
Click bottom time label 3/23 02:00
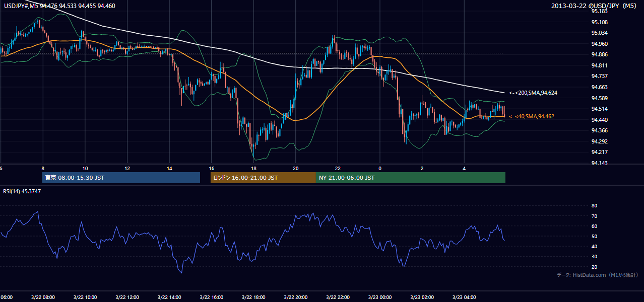[422, 297]
